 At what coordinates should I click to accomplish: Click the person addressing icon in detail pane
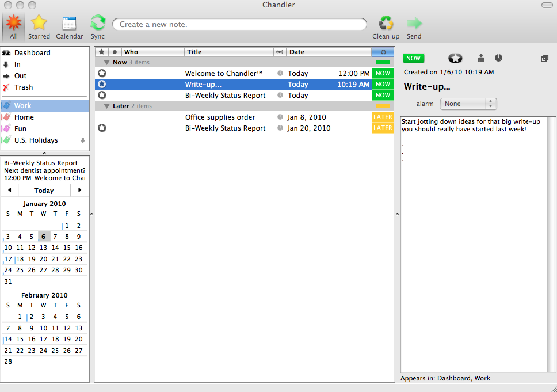[x=481, y=58]
